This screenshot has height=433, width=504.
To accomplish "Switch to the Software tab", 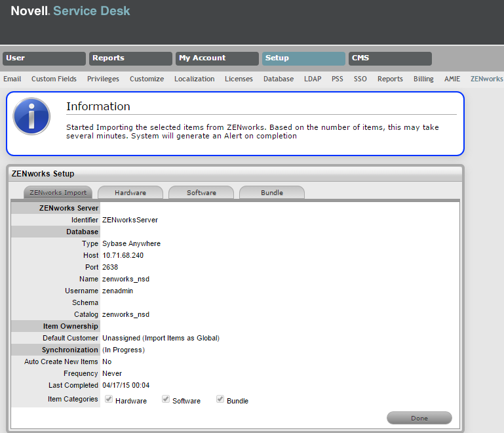I will click(x=201, y=193).
